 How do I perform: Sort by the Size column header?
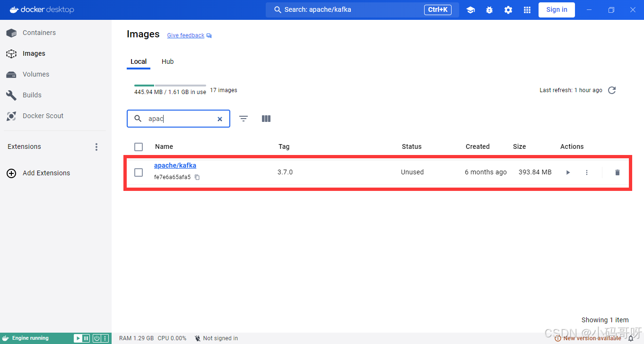coord(519,146)
